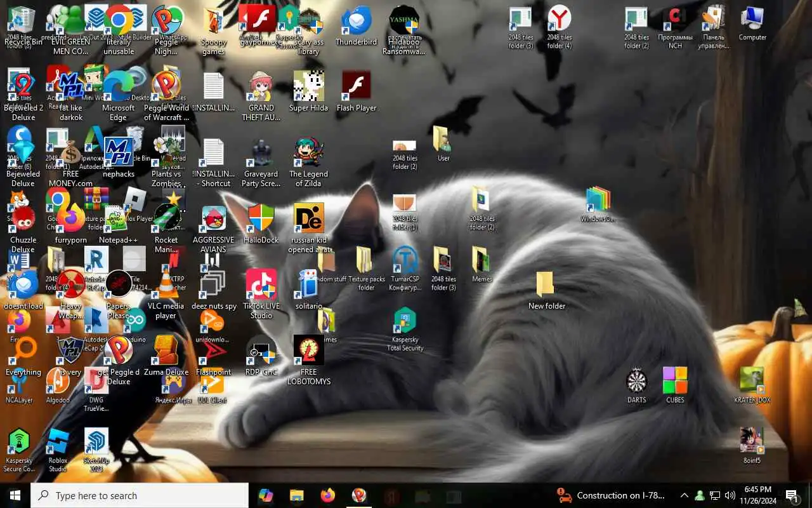Open File Explorer from the taskbar
This screenshot has width=812, height=508.
[x=297, y=495]
